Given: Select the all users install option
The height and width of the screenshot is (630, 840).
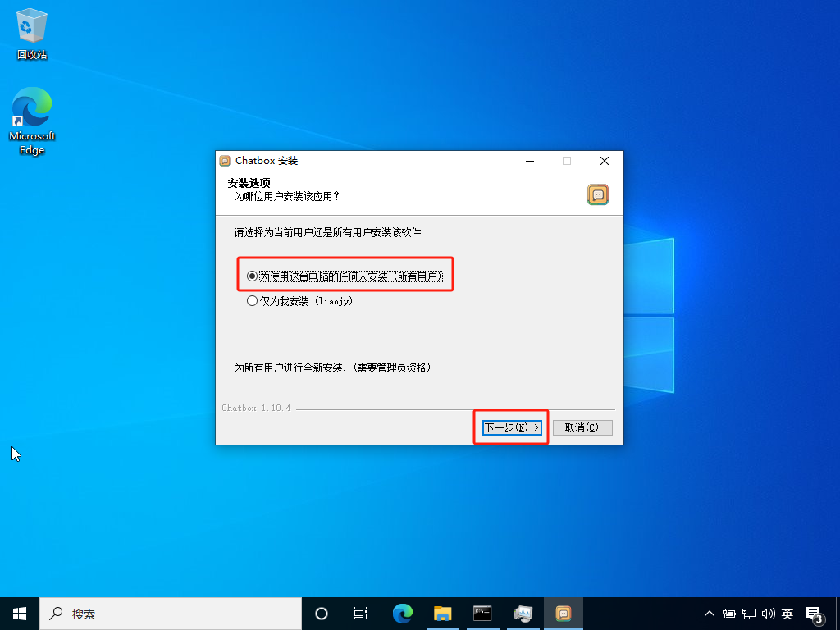Looking at the screenshot, I should [x=345, y=276].
